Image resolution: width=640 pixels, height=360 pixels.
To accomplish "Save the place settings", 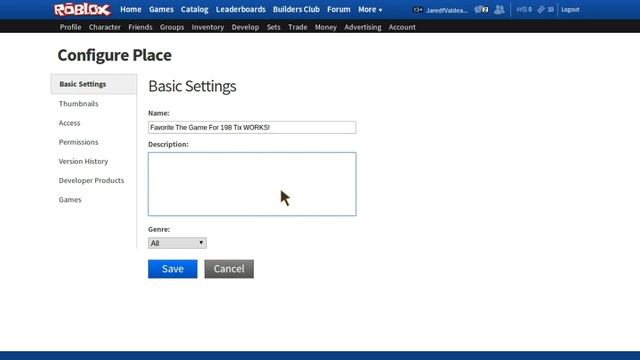I will (173, 269).
